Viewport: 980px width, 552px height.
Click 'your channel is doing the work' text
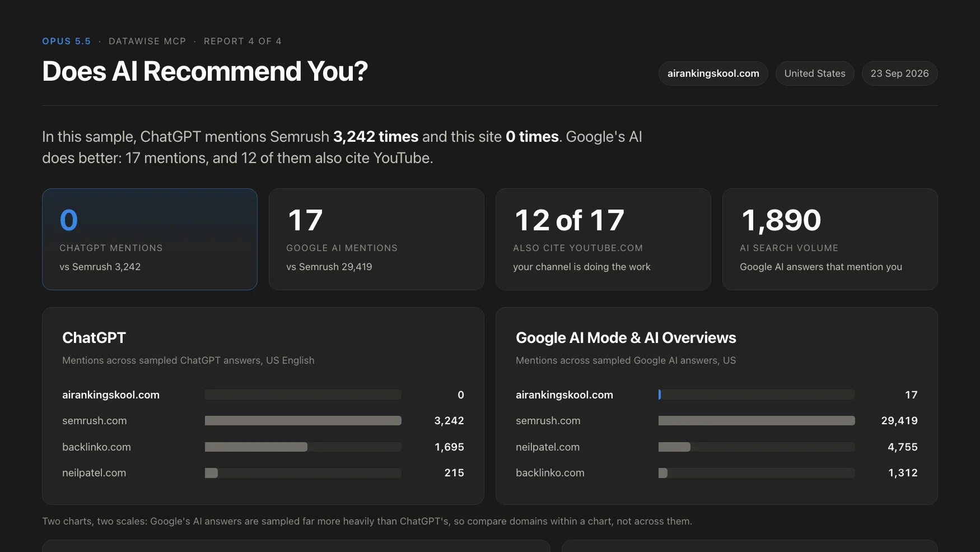click(x=582, y=267)
